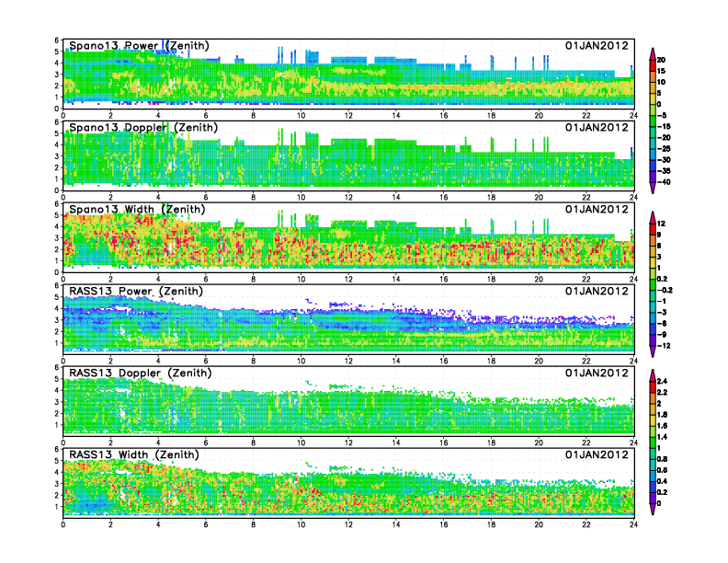Click the '-40' label on the top color bar
The height and width of the screenshot is (563, 728).
tap(664, 182)
